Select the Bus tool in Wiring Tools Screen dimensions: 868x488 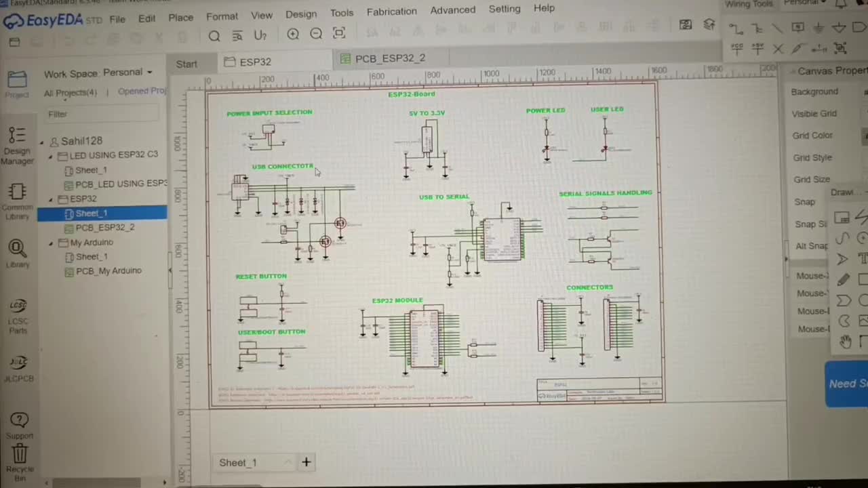[x=757, y=28]
